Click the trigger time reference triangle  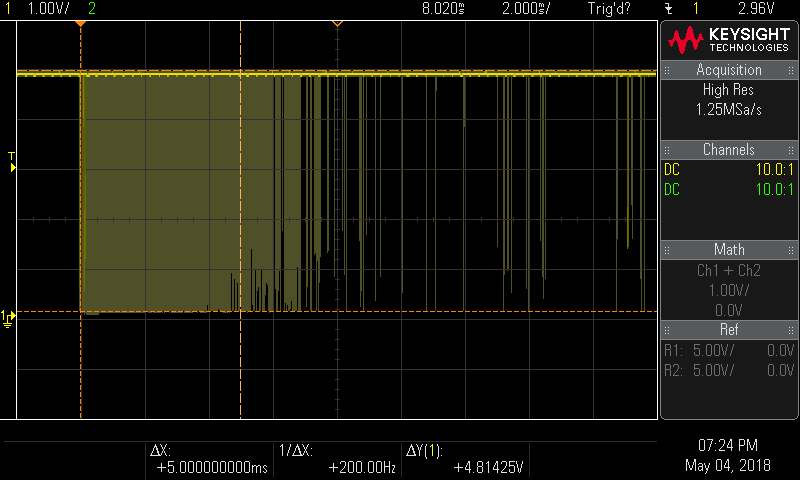(337, 23)
